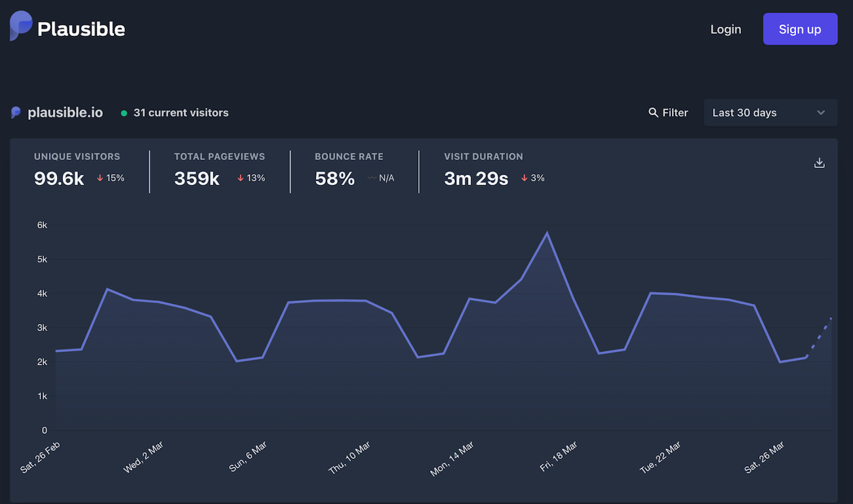This screenshot has height=504, width=853.
Task: Download the stats with the export icon
Action: pyautogui.click(x=819, y=163)
